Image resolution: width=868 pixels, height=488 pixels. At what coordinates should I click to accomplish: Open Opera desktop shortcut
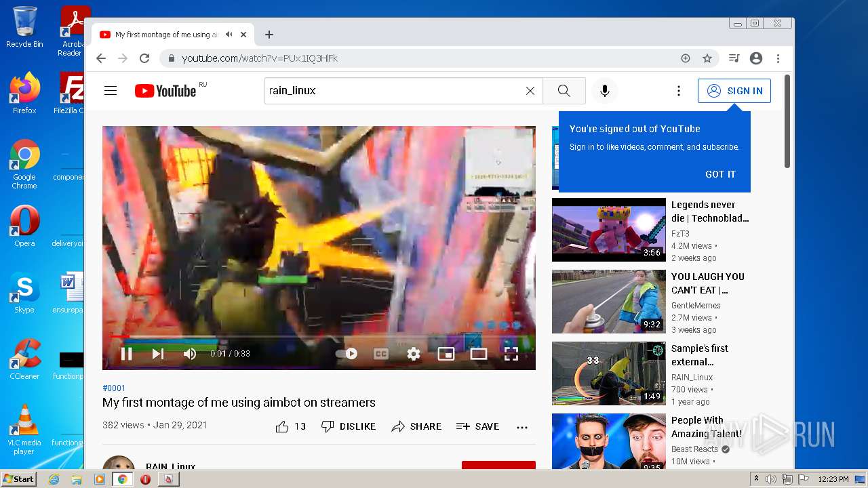point(24,226)
